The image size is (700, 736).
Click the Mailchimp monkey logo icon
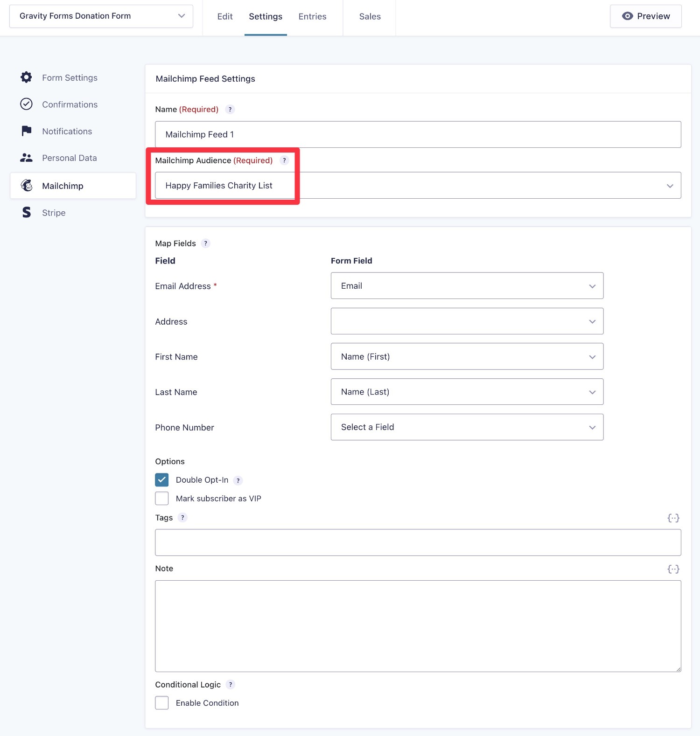tap(27, 185)
